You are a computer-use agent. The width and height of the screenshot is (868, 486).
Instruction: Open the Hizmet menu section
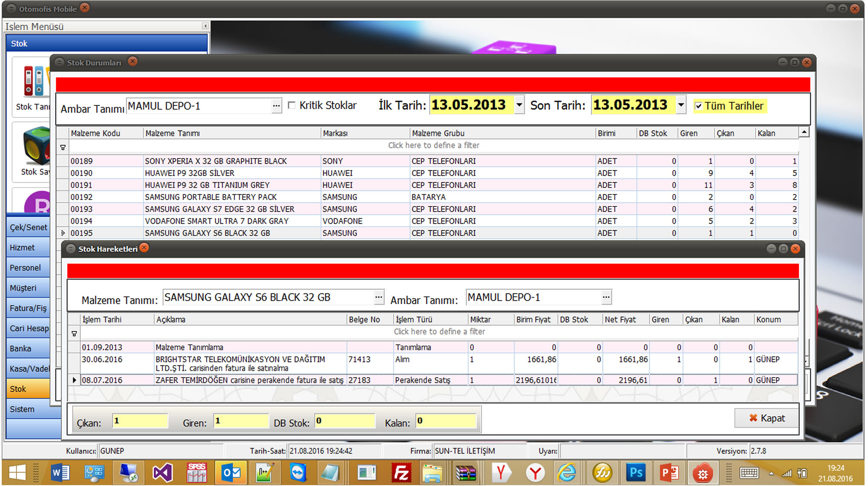tap(29, 248)
